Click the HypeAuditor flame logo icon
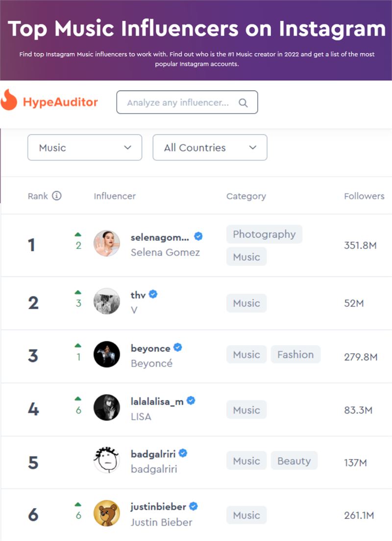The image size is (392, 541). [x=9, y=100]
